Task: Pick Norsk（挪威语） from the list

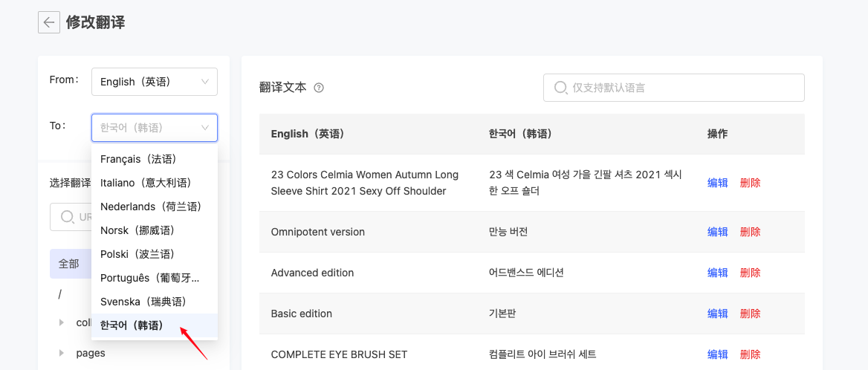Action: point(138,230)
